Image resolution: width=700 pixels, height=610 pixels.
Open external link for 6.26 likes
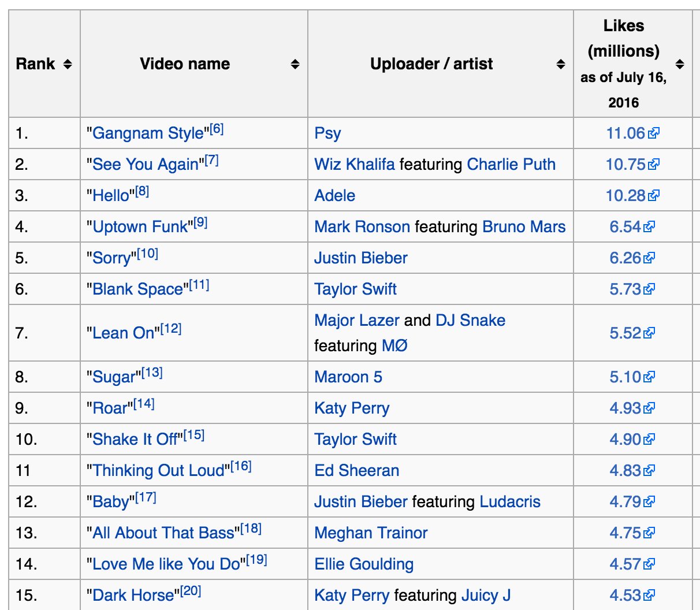[x=632, y=258]
